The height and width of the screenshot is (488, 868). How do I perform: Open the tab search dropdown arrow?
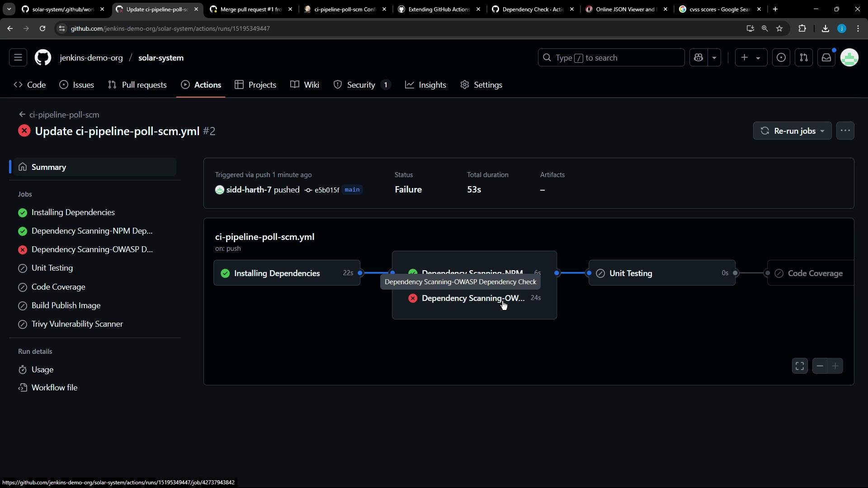(9, 9)
